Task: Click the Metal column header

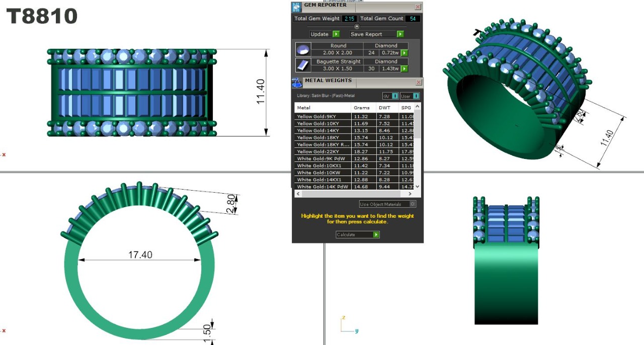Action: (x=323, y=108)
